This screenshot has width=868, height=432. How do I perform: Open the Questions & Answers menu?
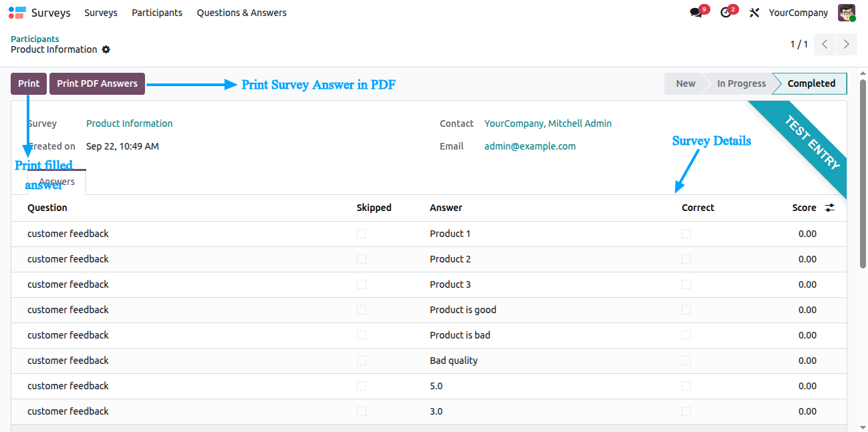click(x=242, y=13)
